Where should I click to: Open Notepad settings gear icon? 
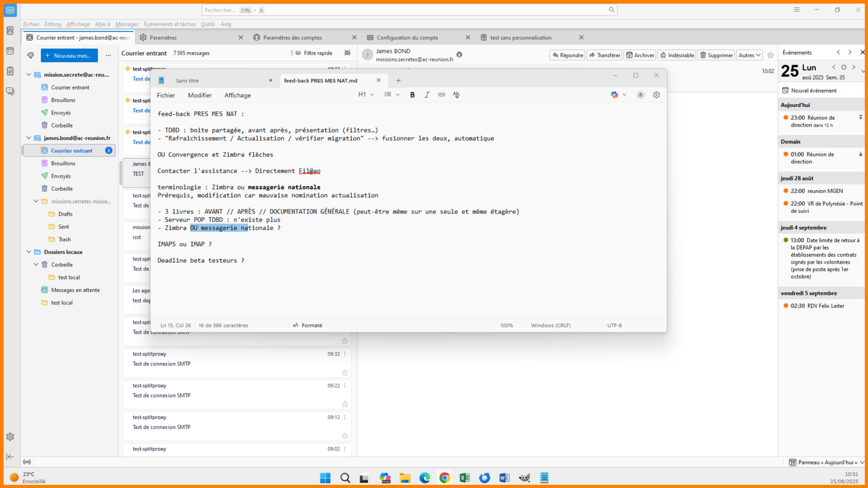click(x=656, y=95)
